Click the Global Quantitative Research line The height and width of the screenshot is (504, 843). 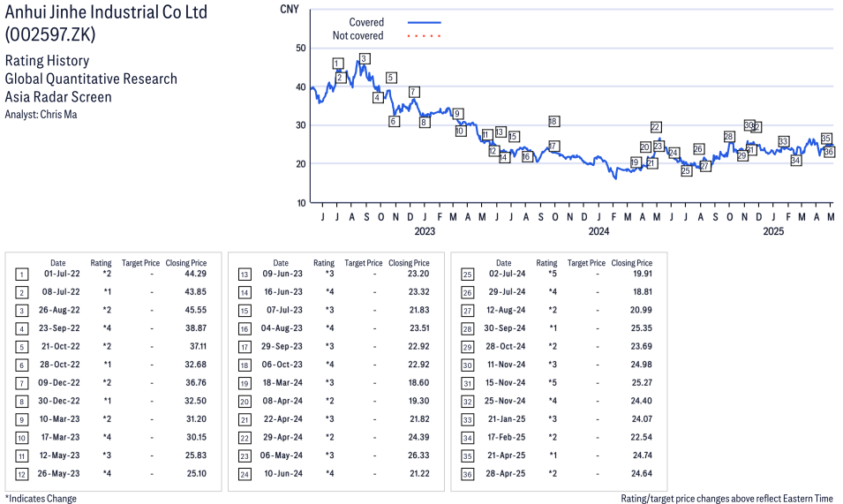click(x=91, y=79)
